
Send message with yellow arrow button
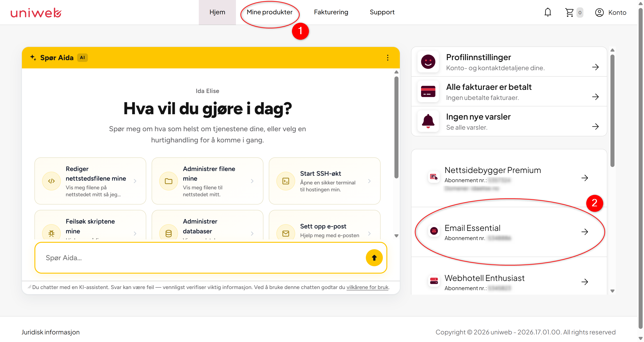[x=374, y=258]
